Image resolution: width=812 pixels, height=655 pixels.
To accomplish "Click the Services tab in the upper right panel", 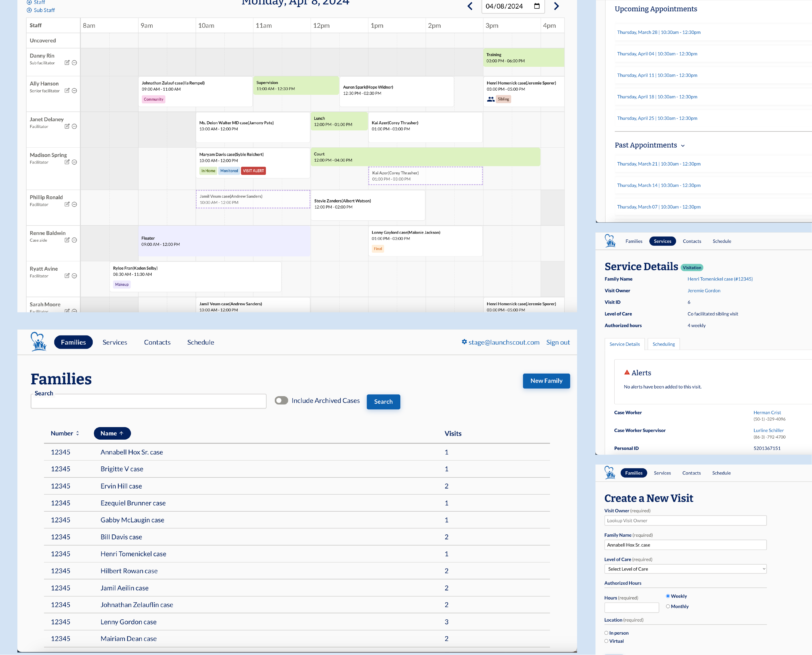I will 662,241.
